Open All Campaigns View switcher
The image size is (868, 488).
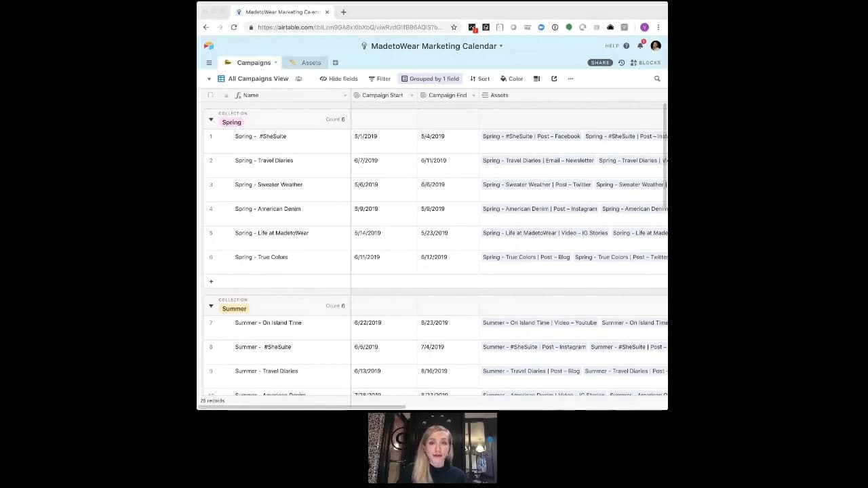pos(252,79)
